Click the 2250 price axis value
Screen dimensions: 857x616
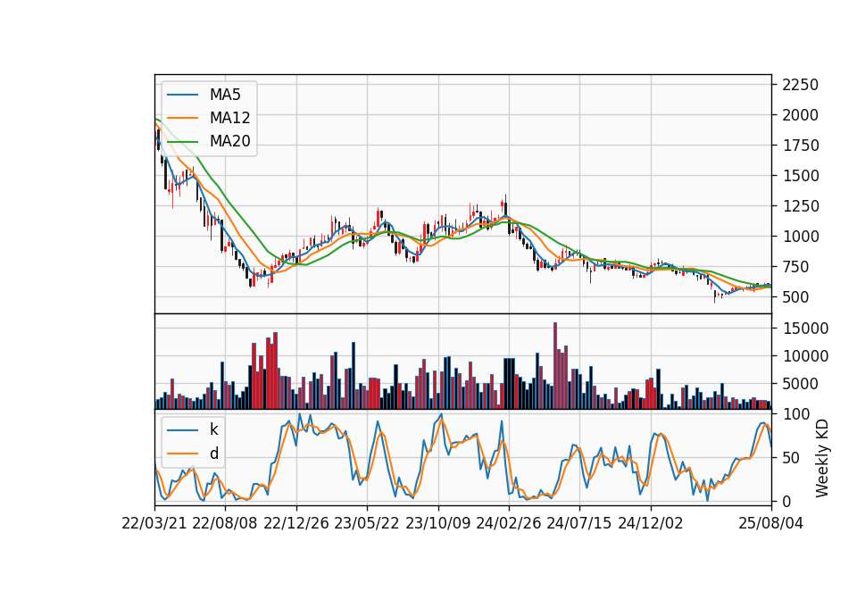click(800, 85)
